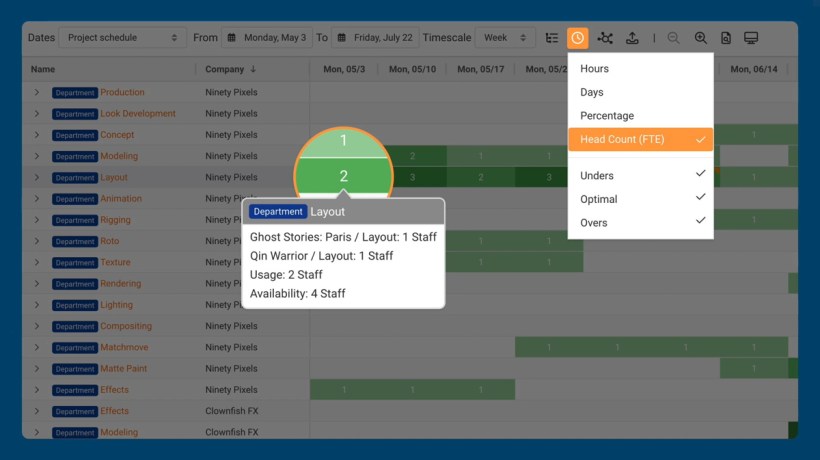Toggle the Optimal option
Viewport: 820px width, 460px height.
pos(641,199)
